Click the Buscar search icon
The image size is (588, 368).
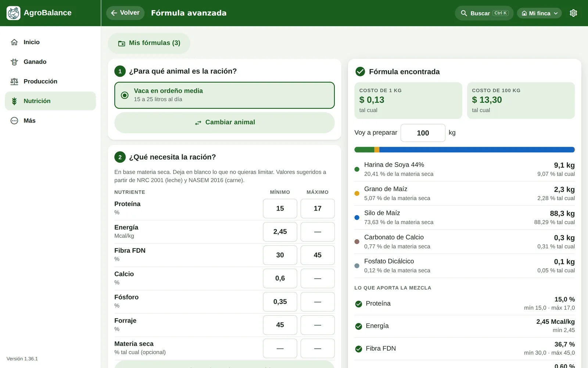464,13
